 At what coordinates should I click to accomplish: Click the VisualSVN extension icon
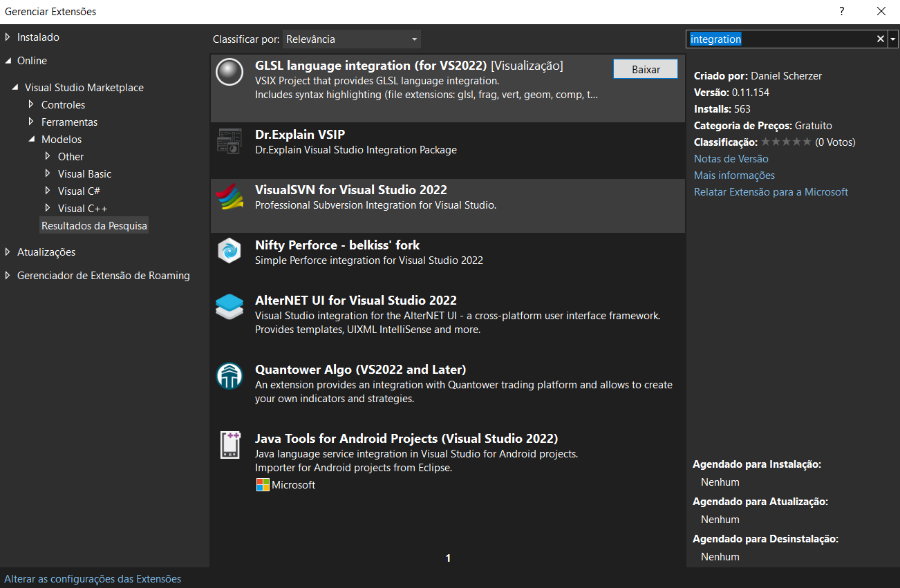(229, 196)
